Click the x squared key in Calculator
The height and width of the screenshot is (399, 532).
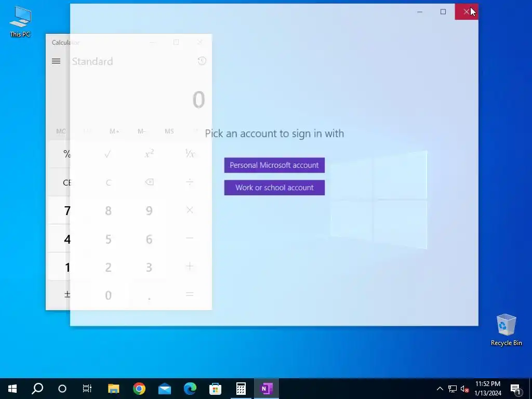coord(149,154)
